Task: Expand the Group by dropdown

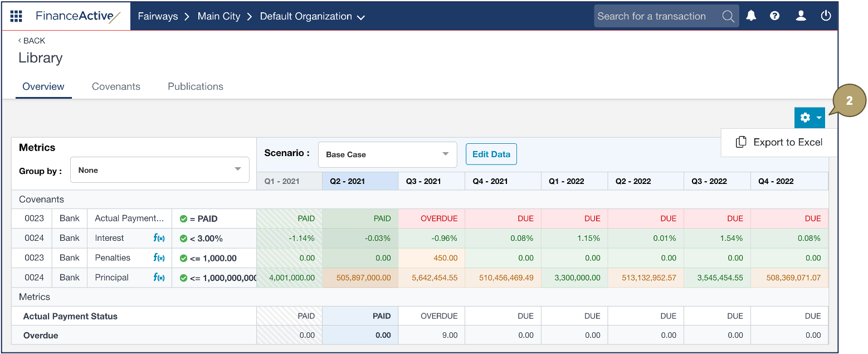Action: 159,170
